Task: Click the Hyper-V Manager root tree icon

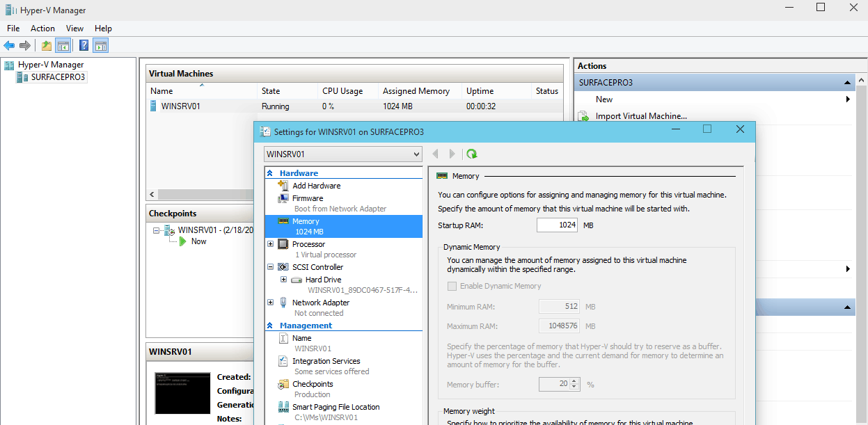Action: pos(9,65)
